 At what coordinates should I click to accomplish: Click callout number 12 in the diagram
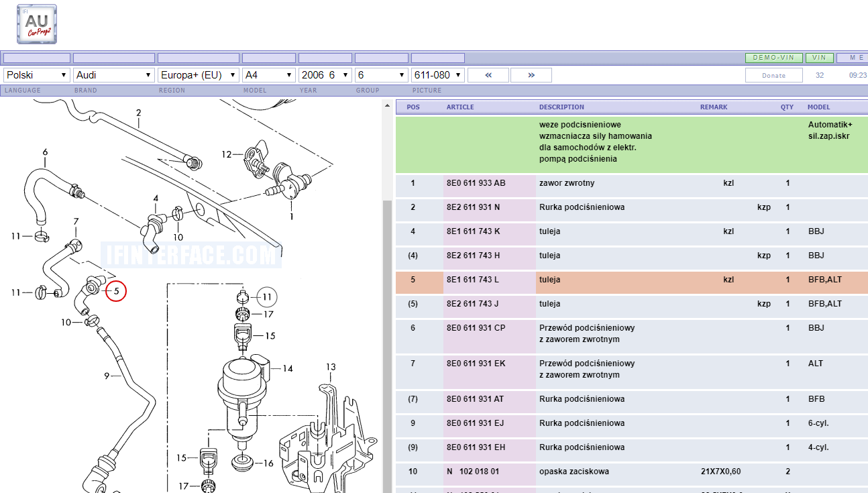227,154
